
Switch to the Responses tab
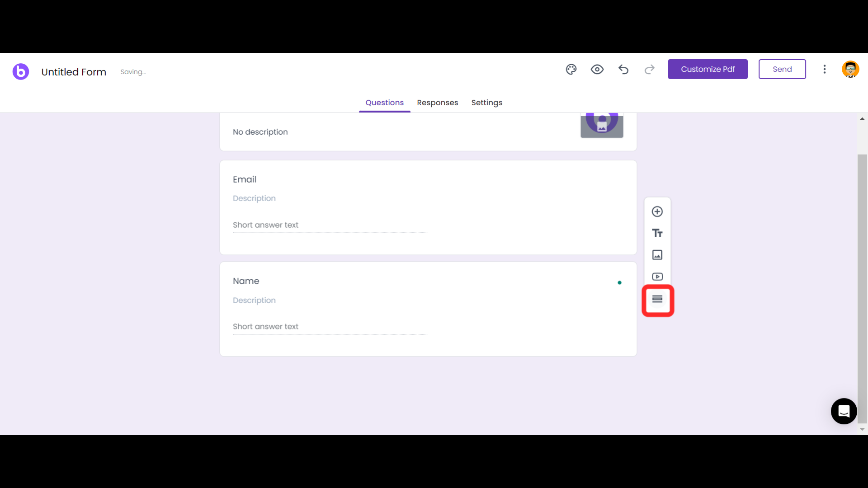[437, 103]
